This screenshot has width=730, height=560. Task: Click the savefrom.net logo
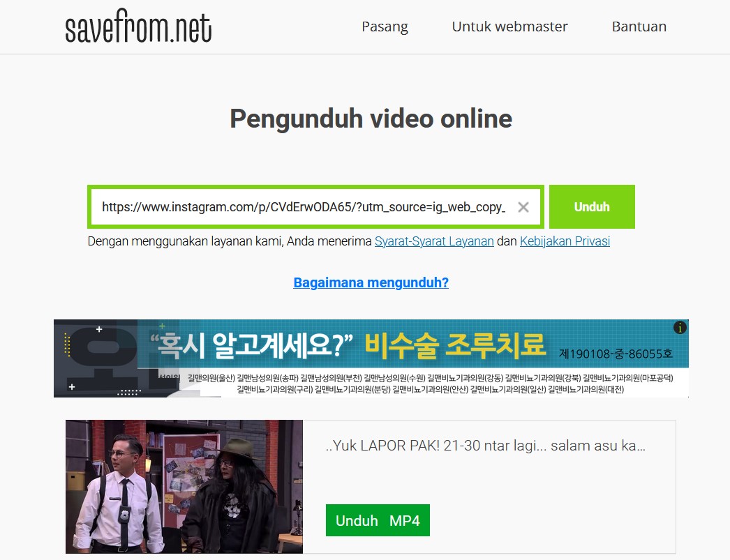(x=138, y=27)
